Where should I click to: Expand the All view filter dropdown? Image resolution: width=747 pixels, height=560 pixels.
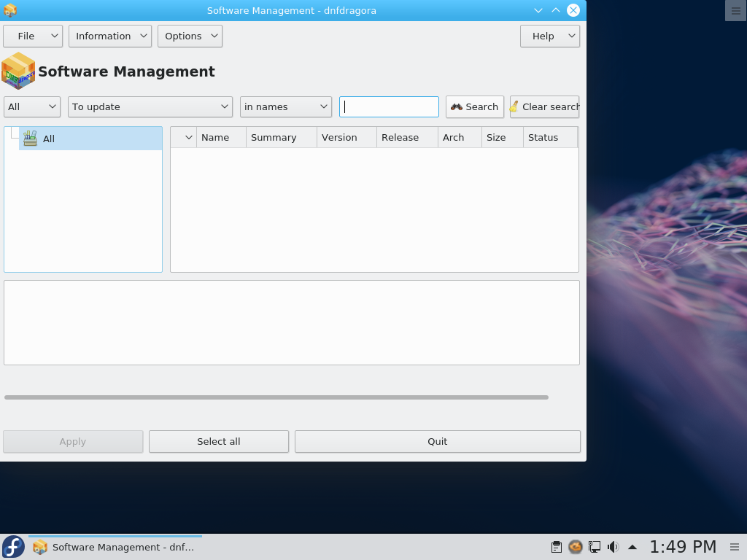click(32, 106)
